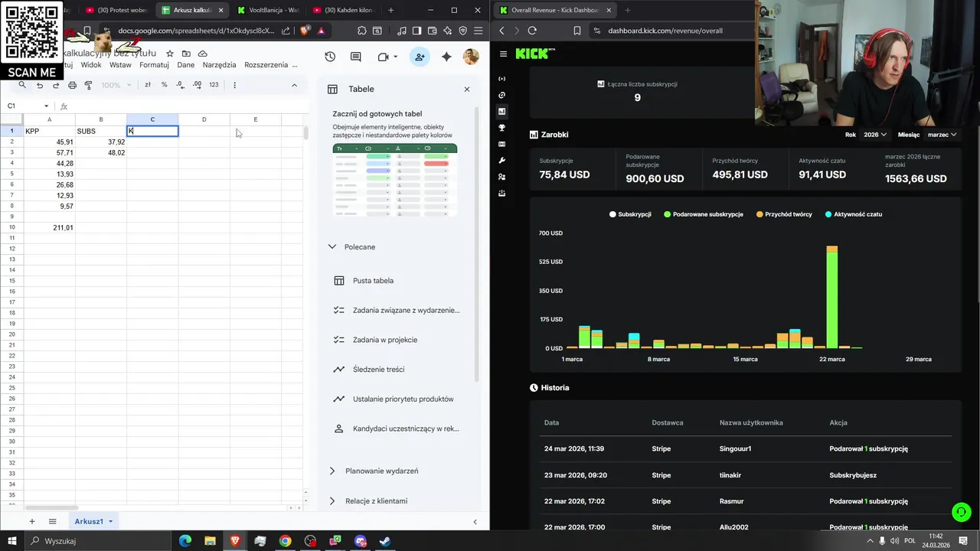Toggle Podarowane subskrypcje legend series

[704, 214]
